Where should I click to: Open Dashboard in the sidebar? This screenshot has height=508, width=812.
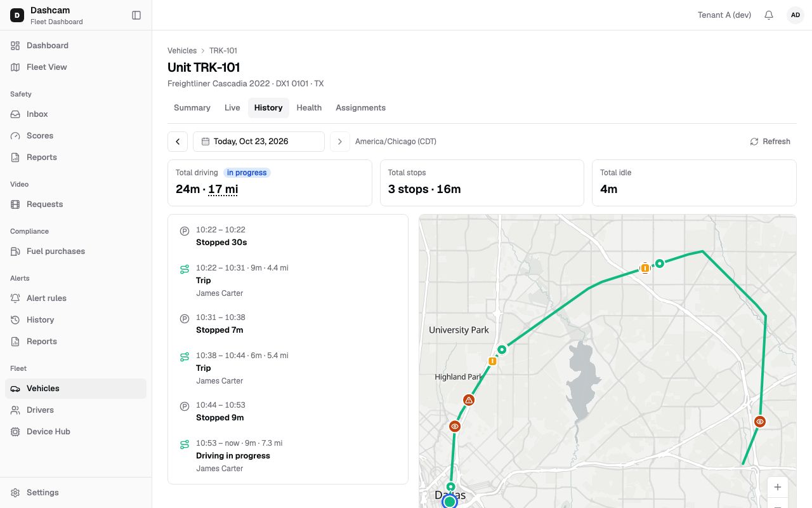[x=75, y=46]
